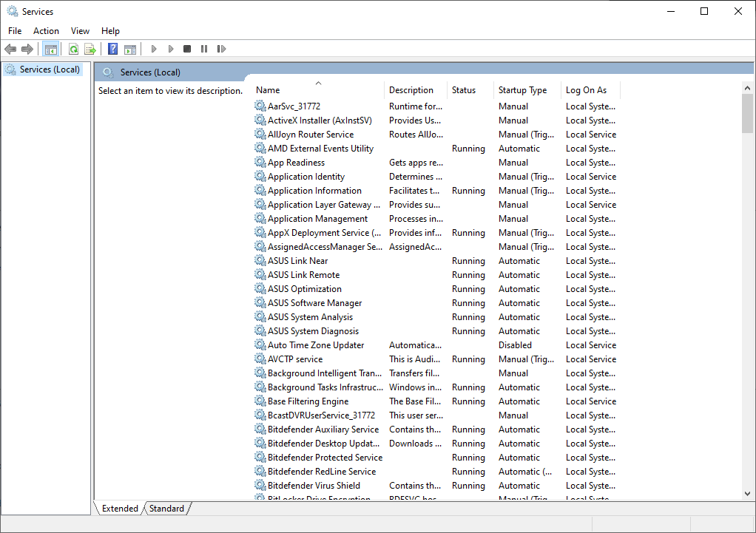This screenshot has width=756, height=533.
Task: Click the Forward arrow in toolbar
Action: (27, 49)
